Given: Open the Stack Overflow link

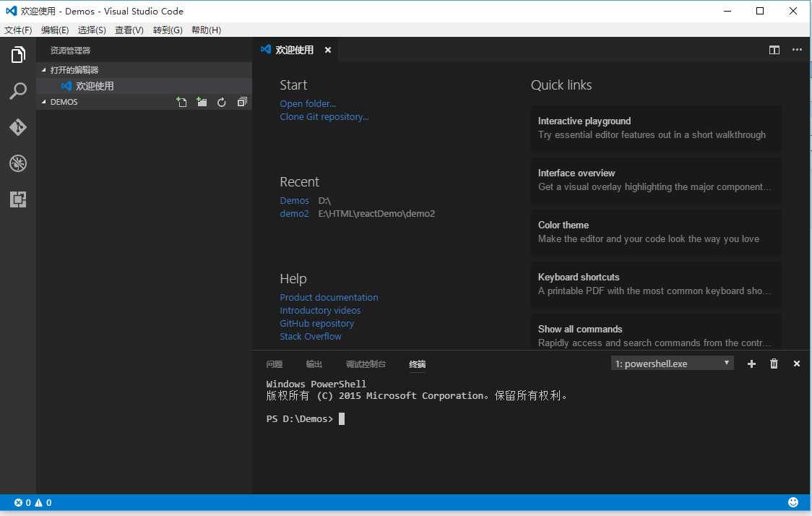Looking at the screenshot, I should (310, 336).
